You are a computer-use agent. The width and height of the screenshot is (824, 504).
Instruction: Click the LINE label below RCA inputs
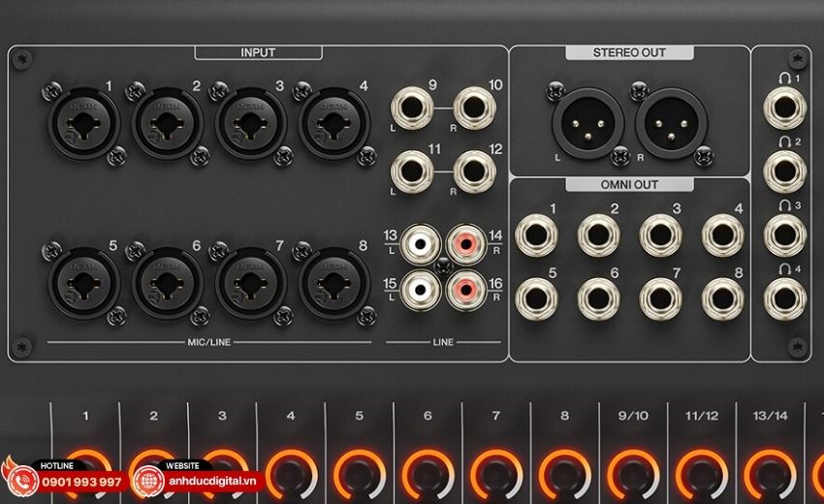443,342
